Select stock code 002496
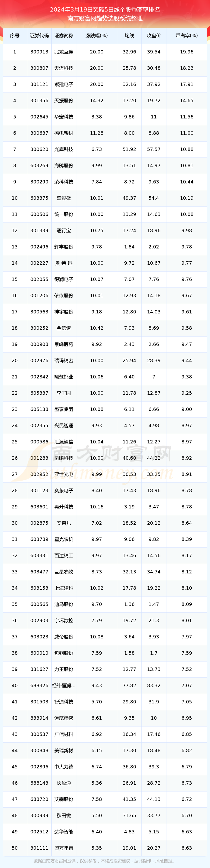Viewport: 210px width, 868px height. click(x=39, y=247)
